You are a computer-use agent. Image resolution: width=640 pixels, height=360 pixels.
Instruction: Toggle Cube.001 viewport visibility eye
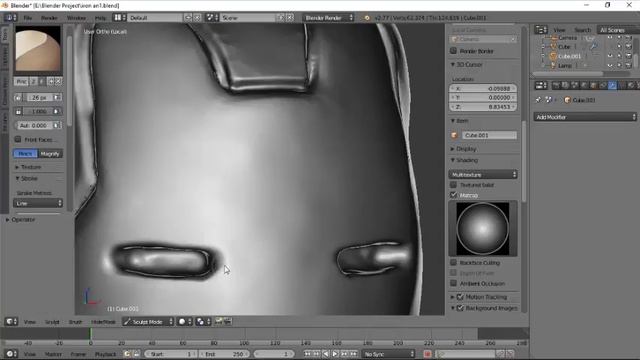[x=610, y=56]
